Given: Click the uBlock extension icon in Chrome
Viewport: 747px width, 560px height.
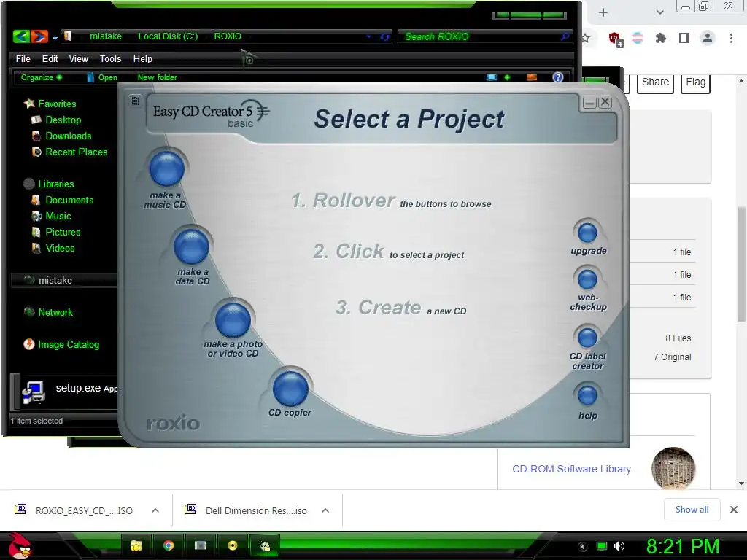Looking at the screenshot, I should (615, 39).
